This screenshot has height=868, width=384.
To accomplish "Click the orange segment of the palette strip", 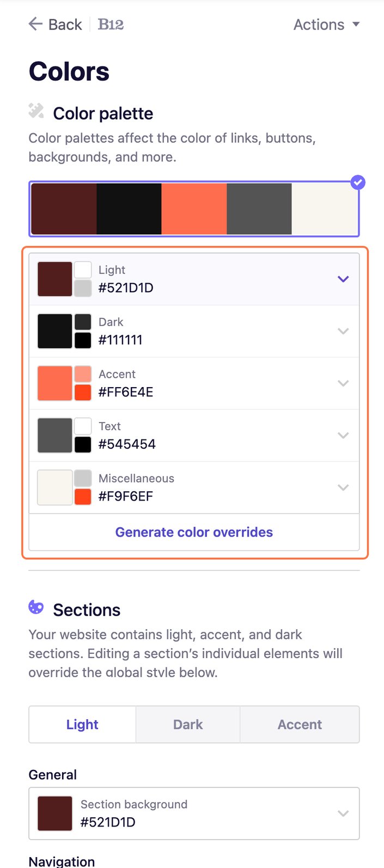I will 194,208.
